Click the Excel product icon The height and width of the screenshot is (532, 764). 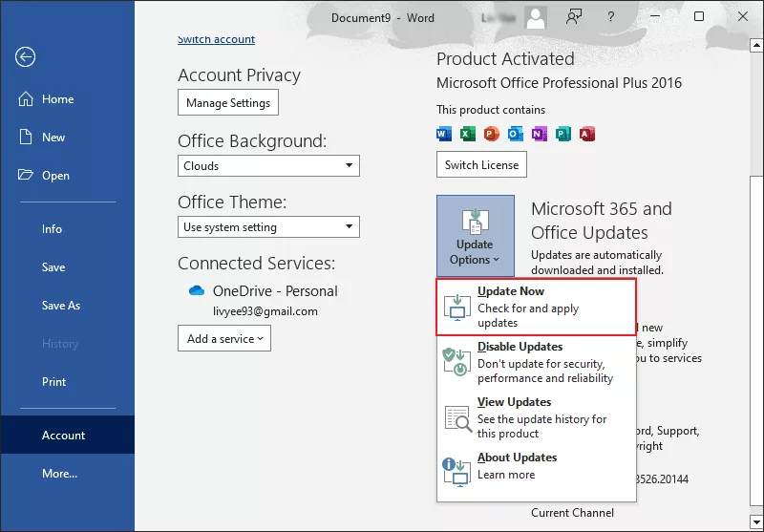coord(468,134)
